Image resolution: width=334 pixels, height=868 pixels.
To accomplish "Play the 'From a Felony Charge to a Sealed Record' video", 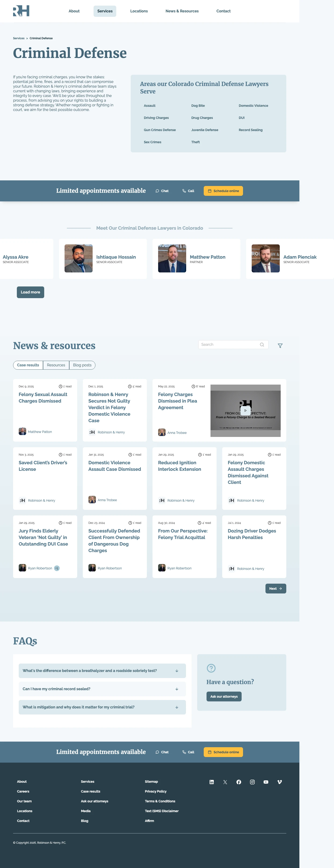I will [245, 411].
